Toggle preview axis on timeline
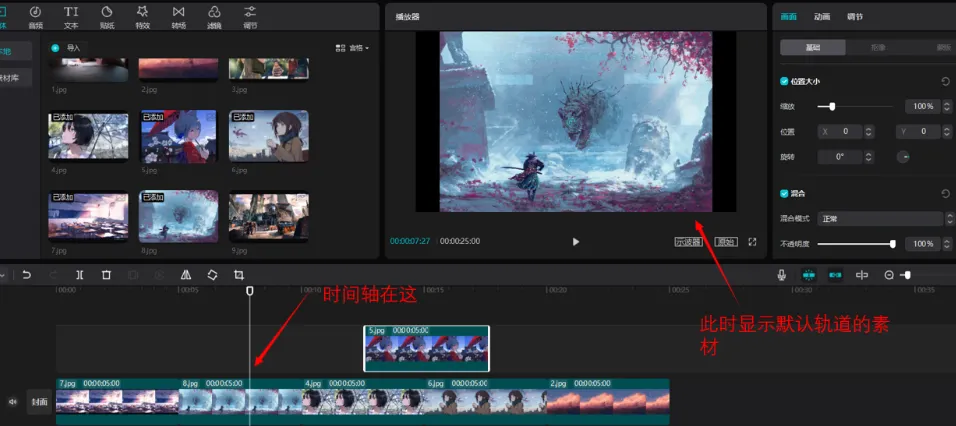Image resolution: width=956 pixels, height=426 pixels. (861, 275)
